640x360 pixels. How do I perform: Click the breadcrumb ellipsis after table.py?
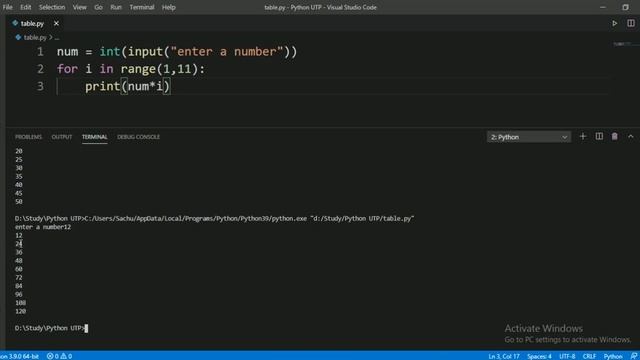(x=57, y=38)
